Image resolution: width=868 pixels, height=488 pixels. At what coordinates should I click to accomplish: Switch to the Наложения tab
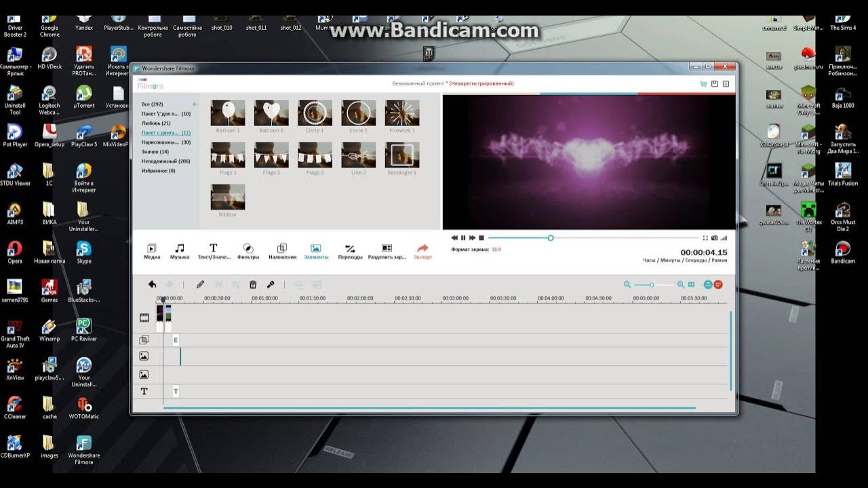(282, 251)
